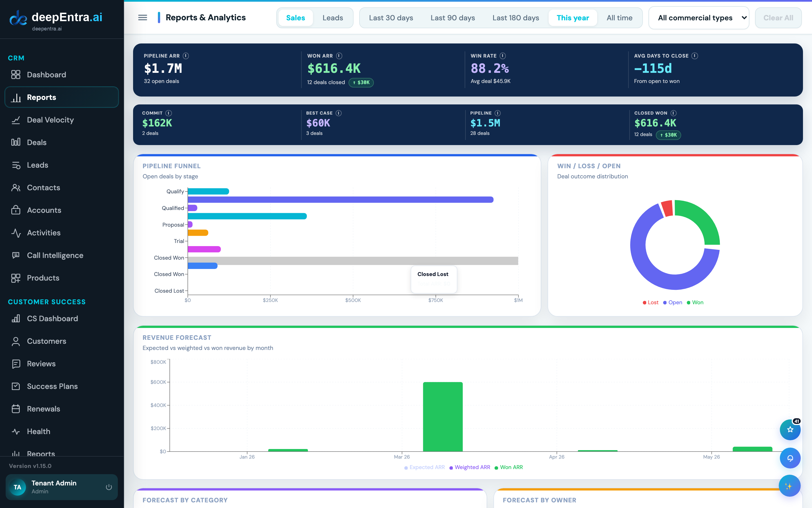Click the power logout icon
This screenshot has height=508, width=812.
(x=109, y=487)
